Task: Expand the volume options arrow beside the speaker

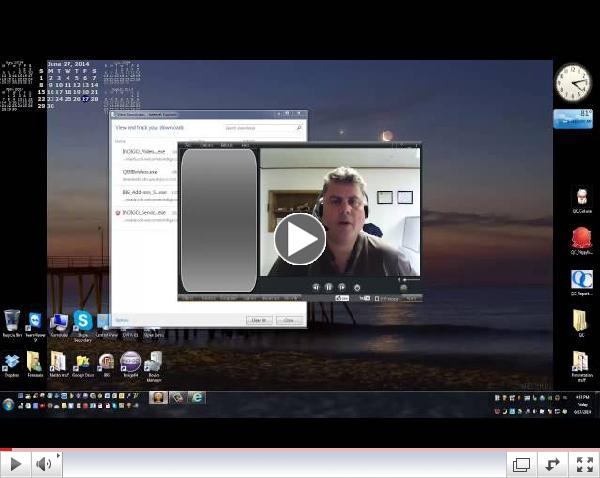Action: click(x=58, y=455)
